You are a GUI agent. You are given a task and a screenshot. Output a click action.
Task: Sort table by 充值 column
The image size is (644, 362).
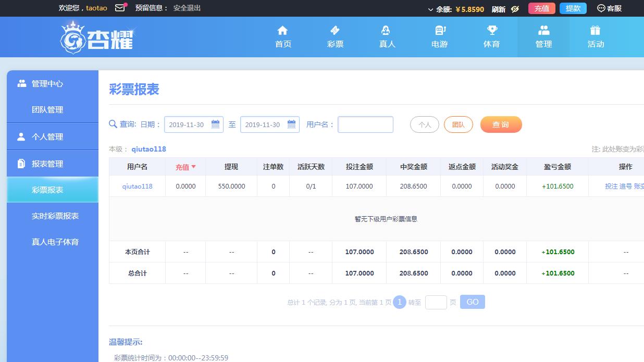tap(185, 167)
